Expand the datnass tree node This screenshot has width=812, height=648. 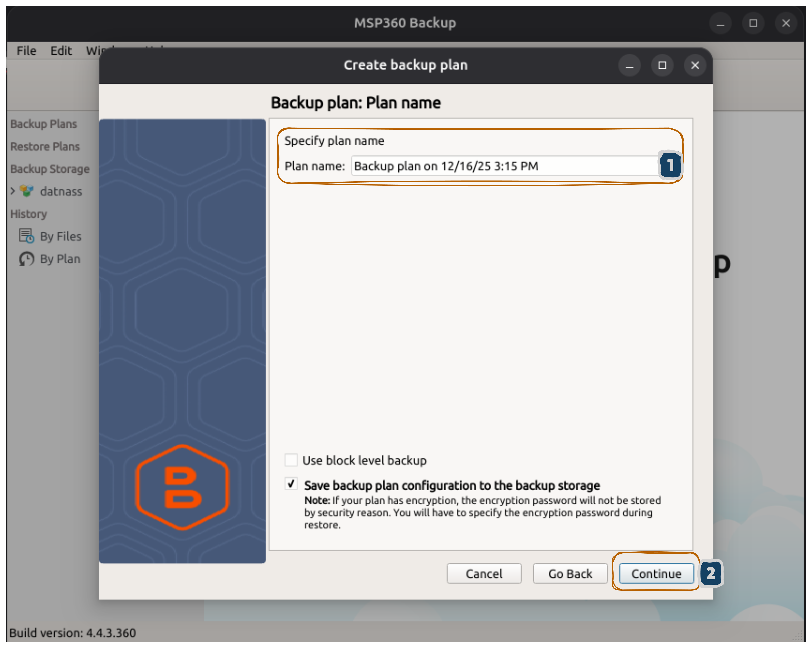point(13,191)
